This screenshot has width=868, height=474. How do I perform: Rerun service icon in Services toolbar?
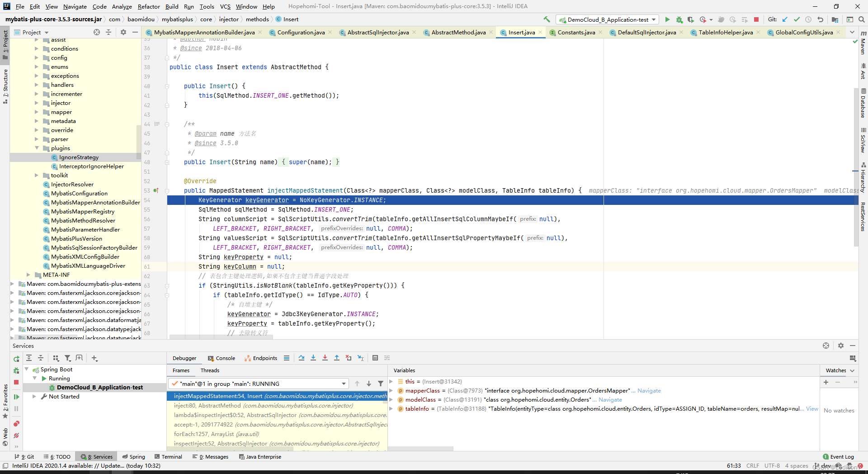click(x=16, y=359)
